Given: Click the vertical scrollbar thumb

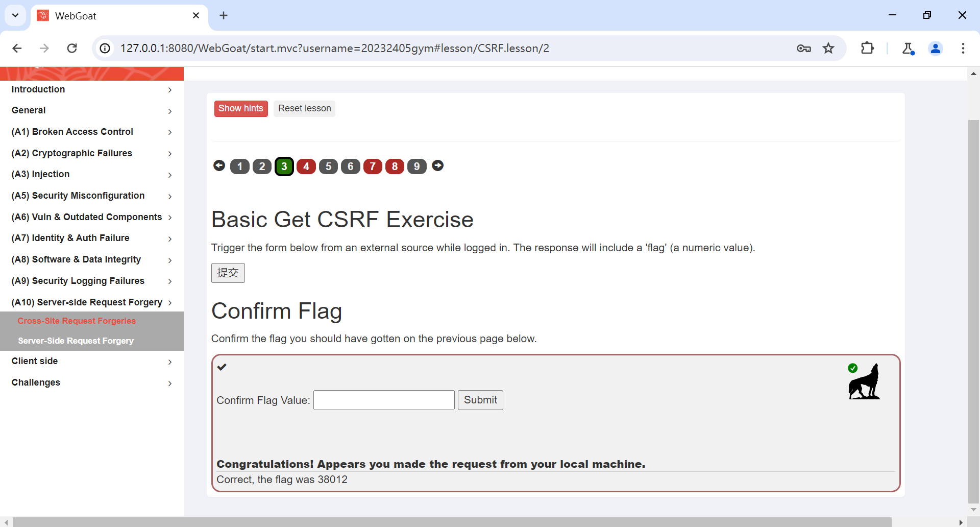Looking at the screenshot, I should pos(973,312).
